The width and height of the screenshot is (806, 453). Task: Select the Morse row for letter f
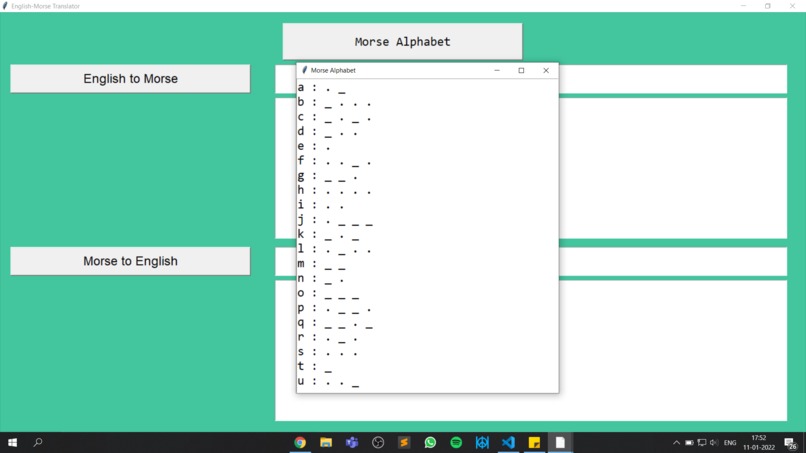(334, 161)
